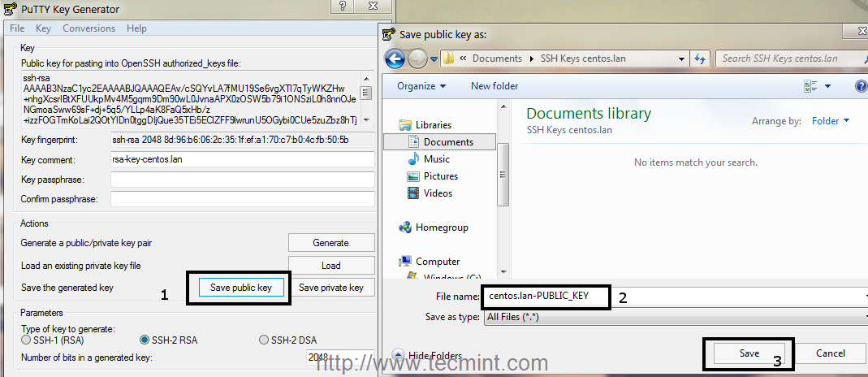The width and height of the screenshot is (868, 377).
Task: Click the Key fingerprint field
Action: 243,140
